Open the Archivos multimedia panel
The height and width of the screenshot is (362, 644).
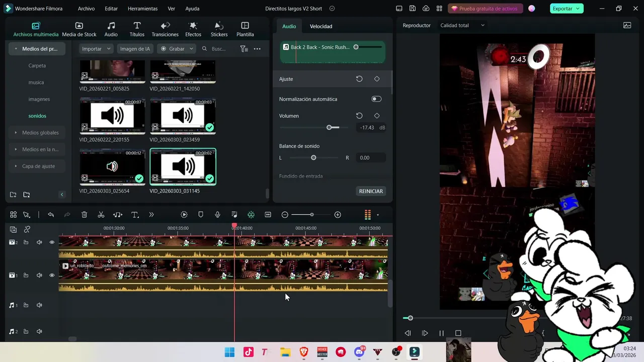point(36,30)
